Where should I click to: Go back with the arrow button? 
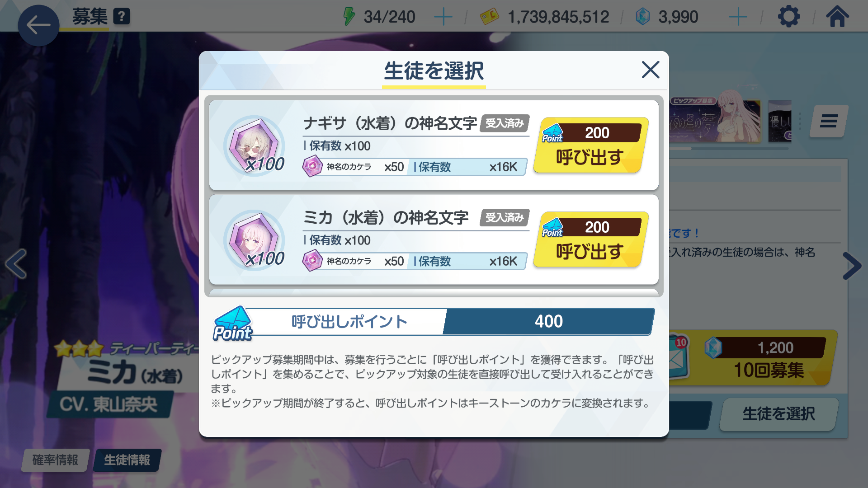(38, 25)
